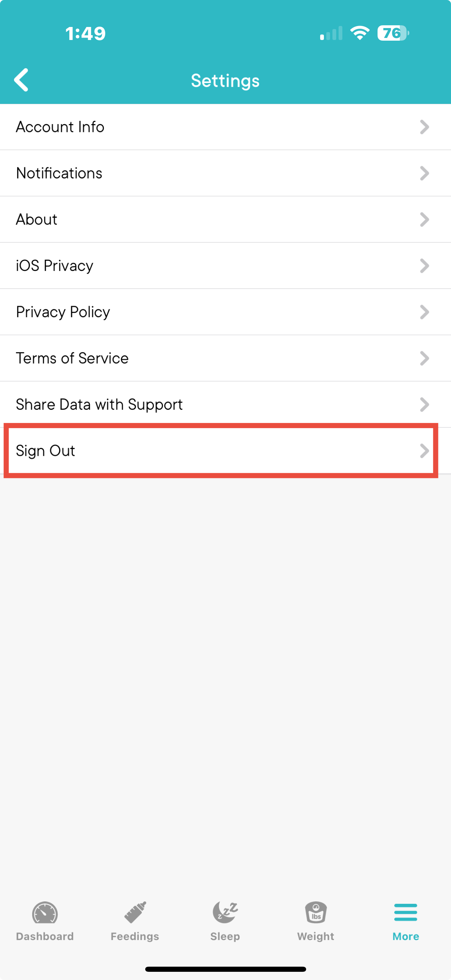Open the Dashboard gauge icon tab
This screenshot has width=451, height=980.
click(45, 913)
